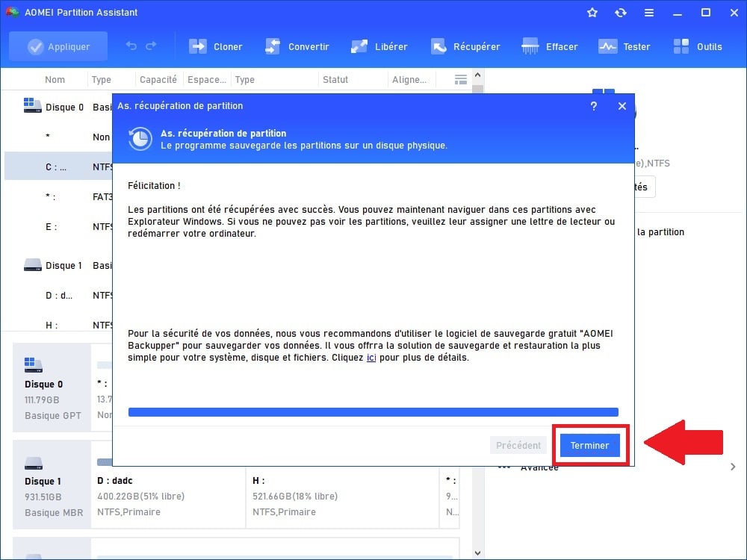747x560 pixels.
Task: Open the hamburger menu in title bar
Action: [649, 13]
